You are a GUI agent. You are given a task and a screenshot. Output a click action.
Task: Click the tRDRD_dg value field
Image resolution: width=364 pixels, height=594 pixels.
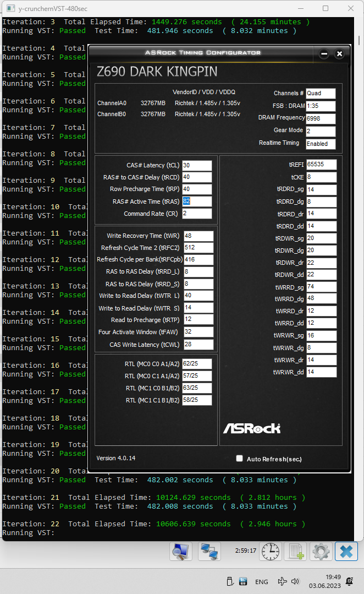(x=321, y=201)
